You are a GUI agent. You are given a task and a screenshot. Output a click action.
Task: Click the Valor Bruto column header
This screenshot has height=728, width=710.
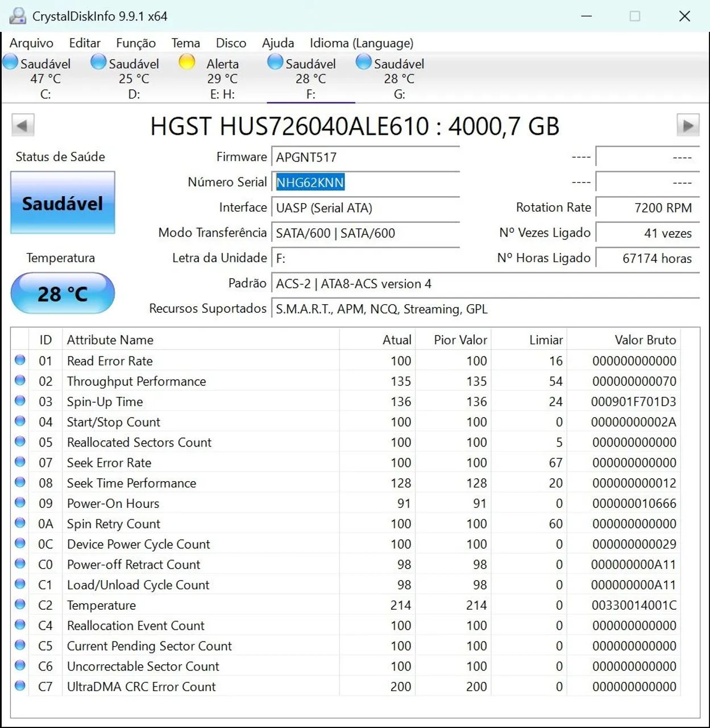tap(624, 340)
